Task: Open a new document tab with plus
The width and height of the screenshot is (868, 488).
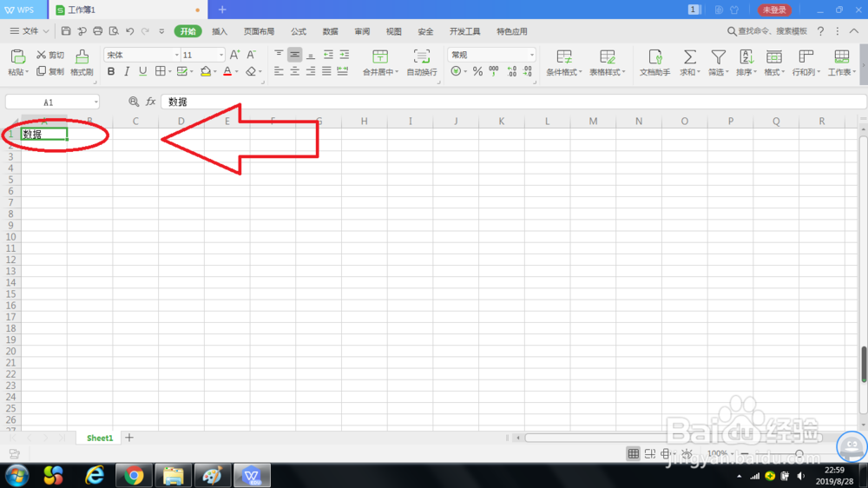Action: [222, 10]
